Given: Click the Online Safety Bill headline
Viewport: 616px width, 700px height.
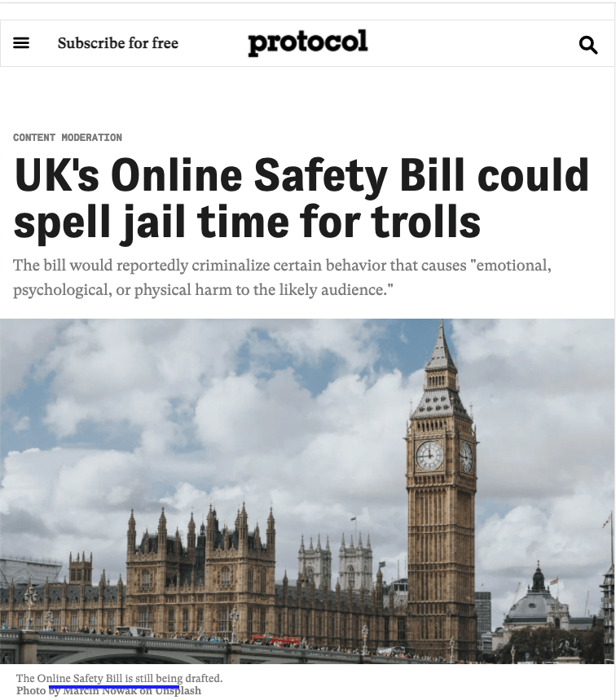Looking at the screenshot, I should pyautogui.click(x=301, y=198).
